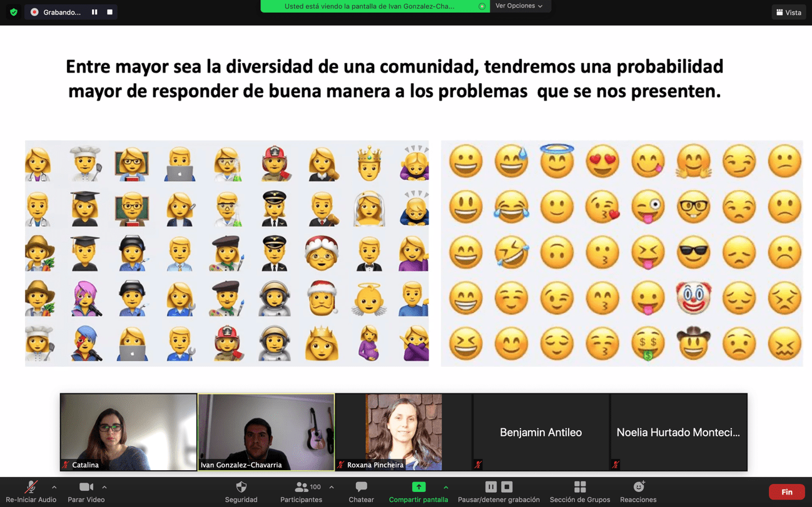Select Ivan Gonzalez-Chavarria's video thumbnail
812x507 pixels.
pos(266,432)
